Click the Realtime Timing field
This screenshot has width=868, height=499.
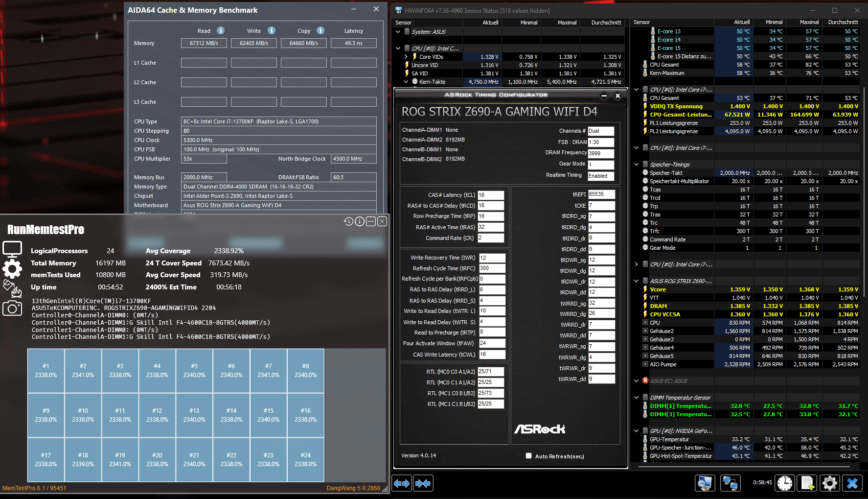click(601, 176)
